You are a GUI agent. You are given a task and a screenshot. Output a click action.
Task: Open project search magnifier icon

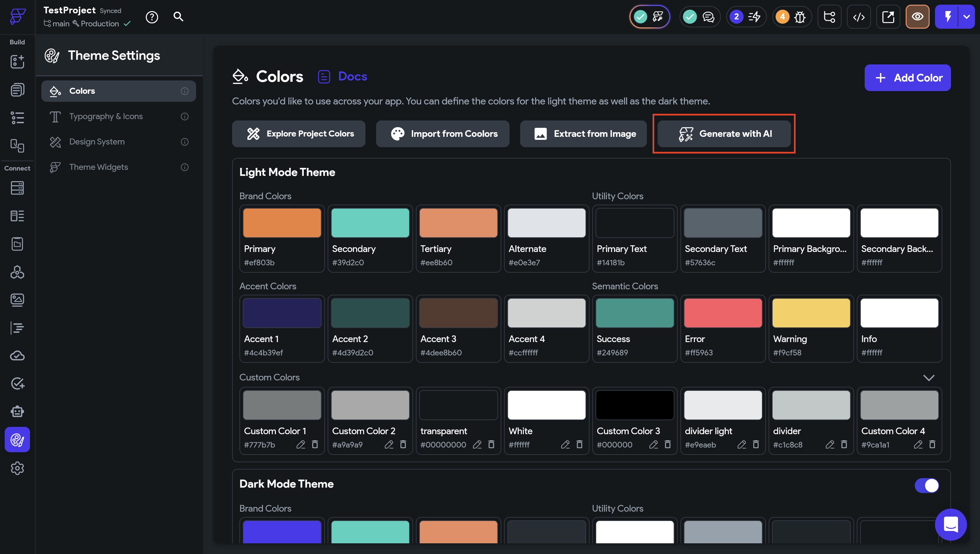(x=178, y=17)
